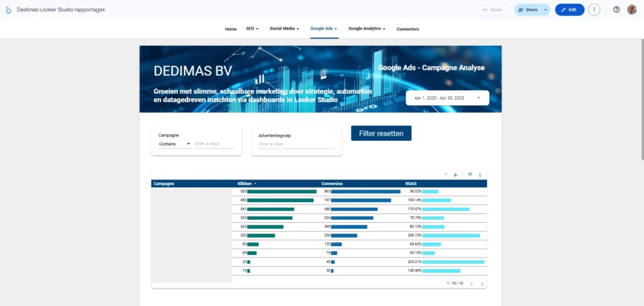Click the Conversies value 326
Image resolution: width=644 pixels, height=306 pixels.
327,235
